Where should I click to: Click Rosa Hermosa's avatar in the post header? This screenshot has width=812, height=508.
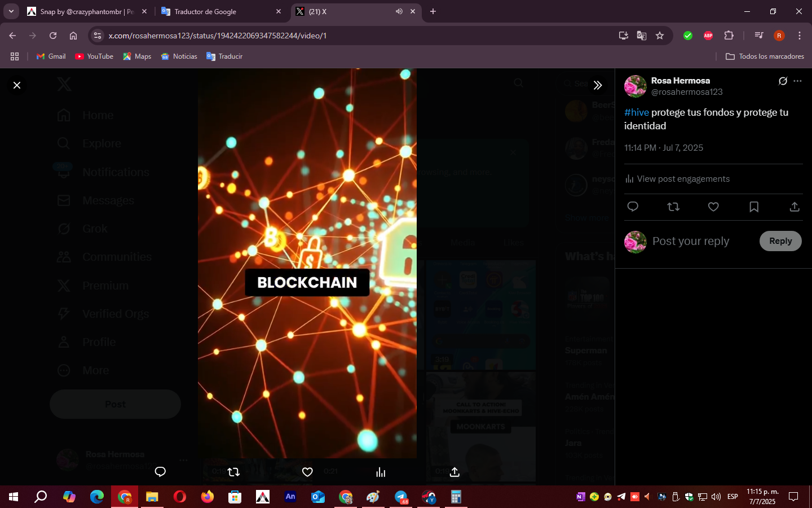[x=636, y=86]
